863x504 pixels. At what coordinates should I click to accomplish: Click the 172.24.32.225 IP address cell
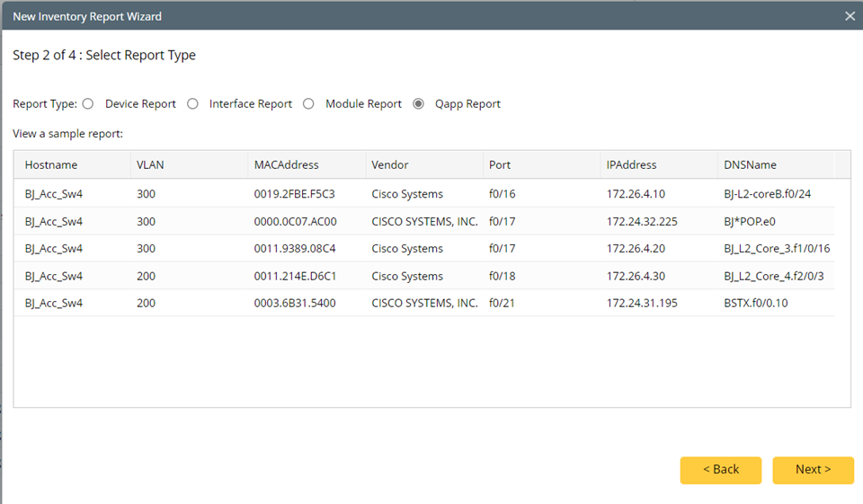click(642, 222)
